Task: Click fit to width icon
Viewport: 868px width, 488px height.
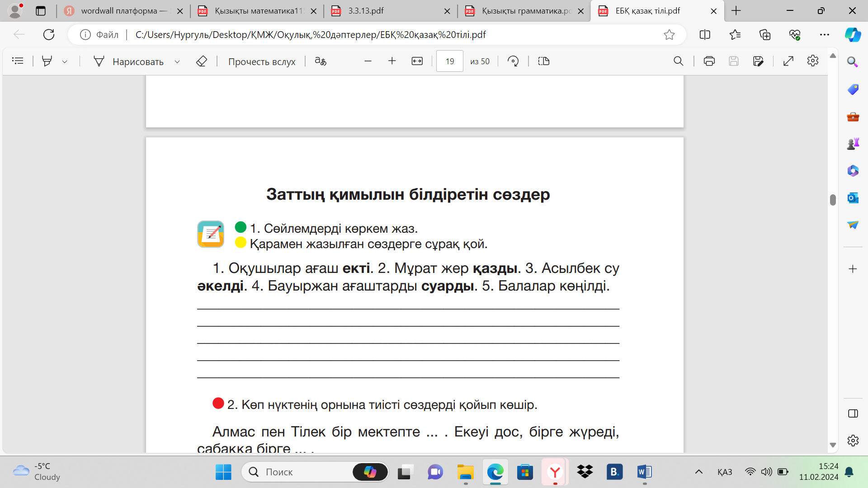Action: click(x=417, y=61)
